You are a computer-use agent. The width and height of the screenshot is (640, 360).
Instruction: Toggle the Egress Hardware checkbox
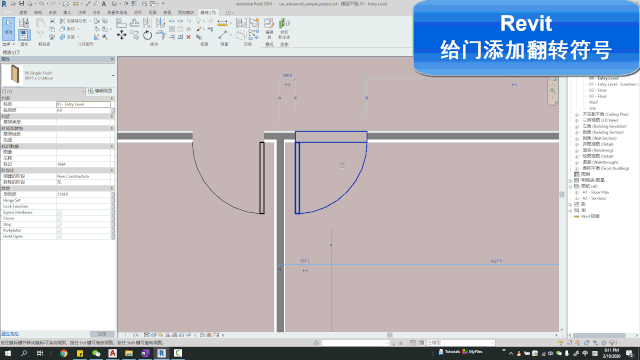pyautogui.click(x=59, y=212)
